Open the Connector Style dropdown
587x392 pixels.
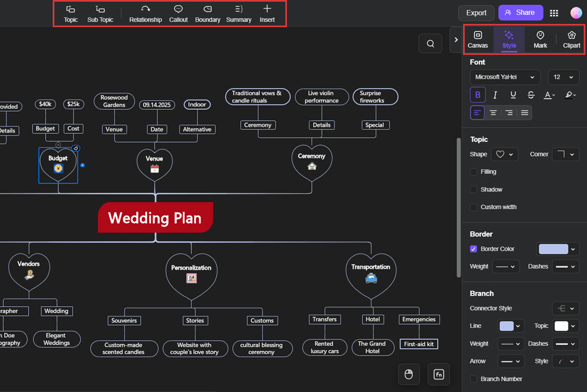pos(565,308)
